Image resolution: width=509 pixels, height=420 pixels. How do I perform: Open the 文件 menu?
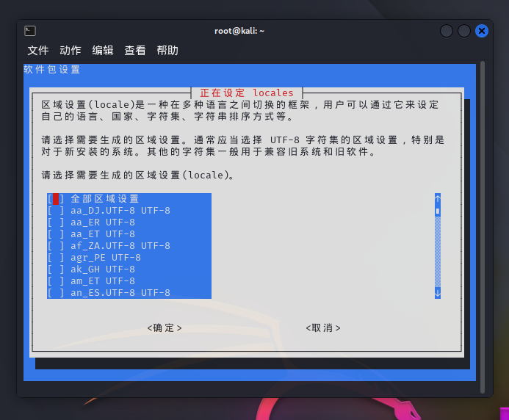(38, 51)
